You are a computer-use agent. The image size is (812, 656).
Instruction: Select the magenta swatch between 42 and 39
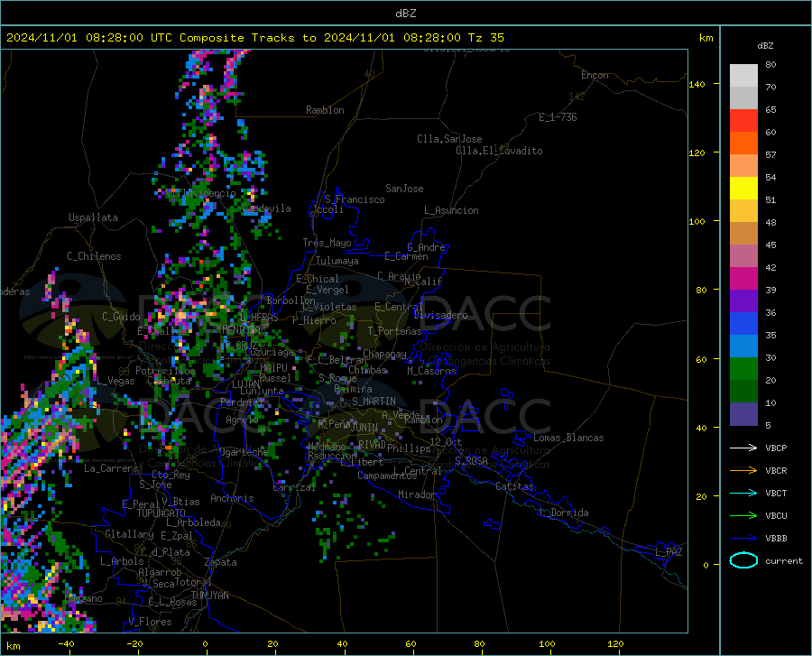click(743, 279)
